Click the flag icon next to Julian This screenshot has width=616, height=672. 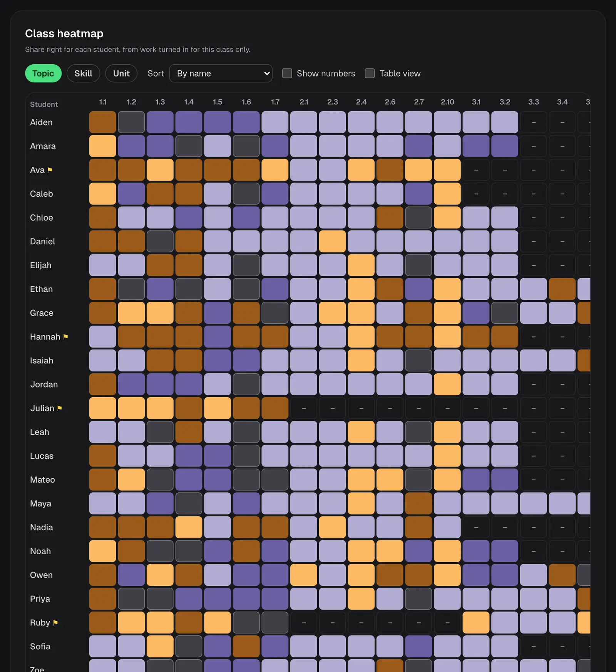[59, 408]
